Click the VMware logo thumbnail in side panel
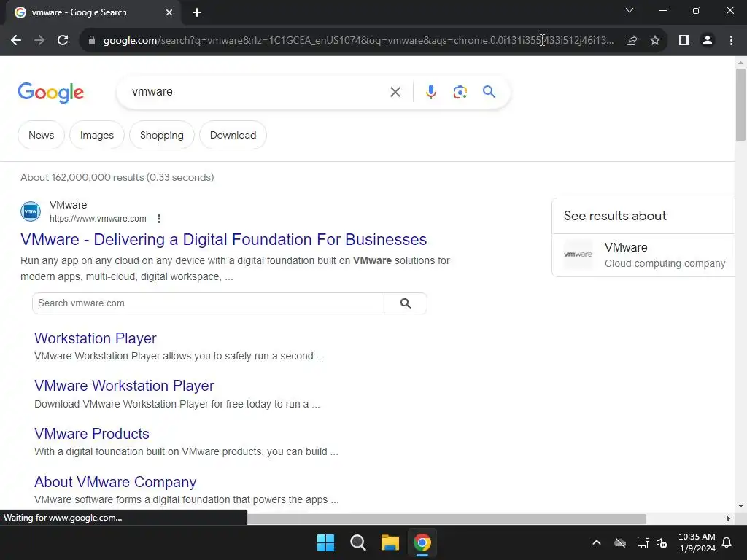The height and width of the screenshot is (560, 747). (578, 254)
